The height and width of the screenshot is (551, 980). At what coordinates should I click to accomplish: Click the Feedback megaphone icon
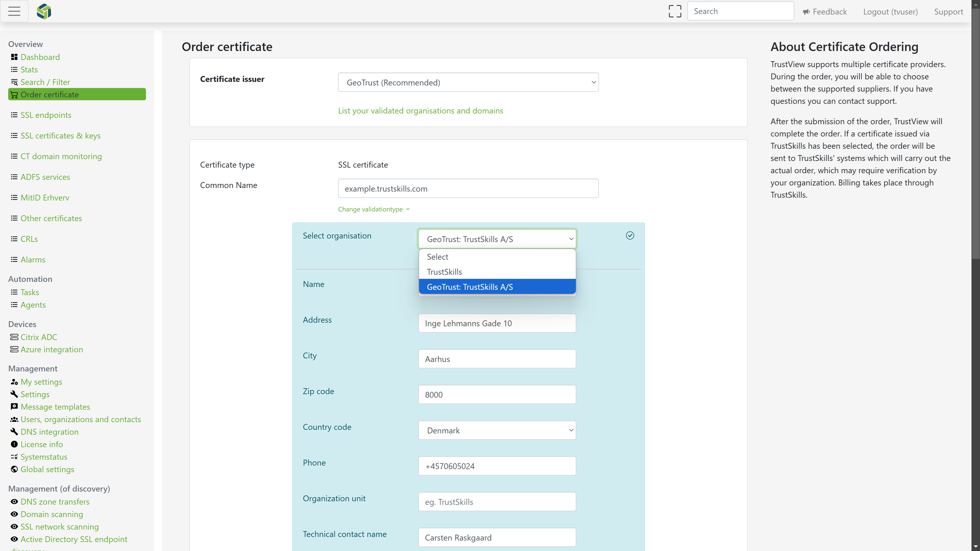click(x=806, y=12)
